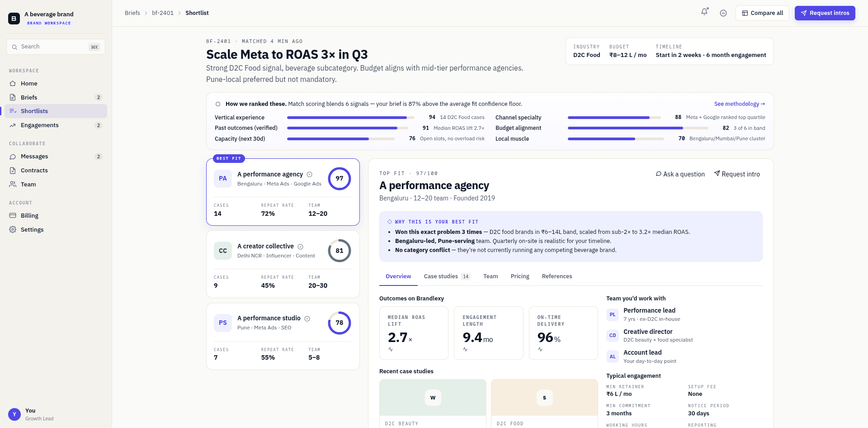The width and height of the screenshot is (868, 428).
Task: Open the Overview tab
Action: (x=398, y=276)
